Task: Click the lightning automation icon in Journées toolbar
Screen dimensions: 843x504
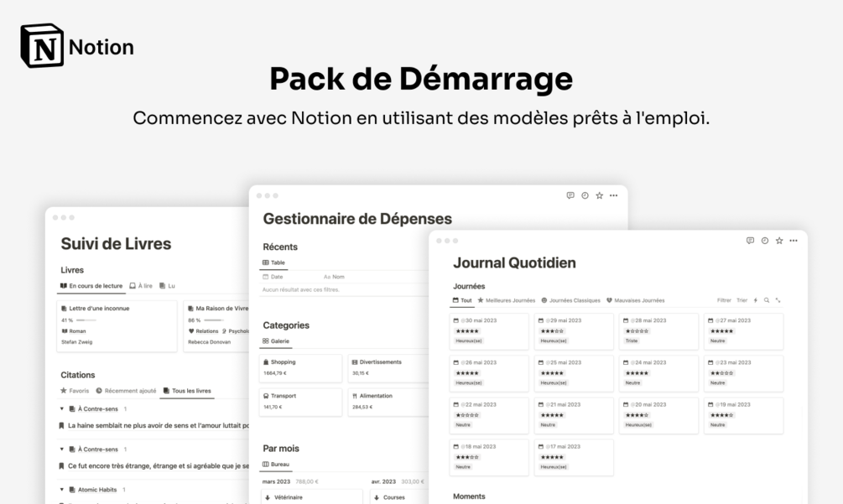Action: coord(756,300)
